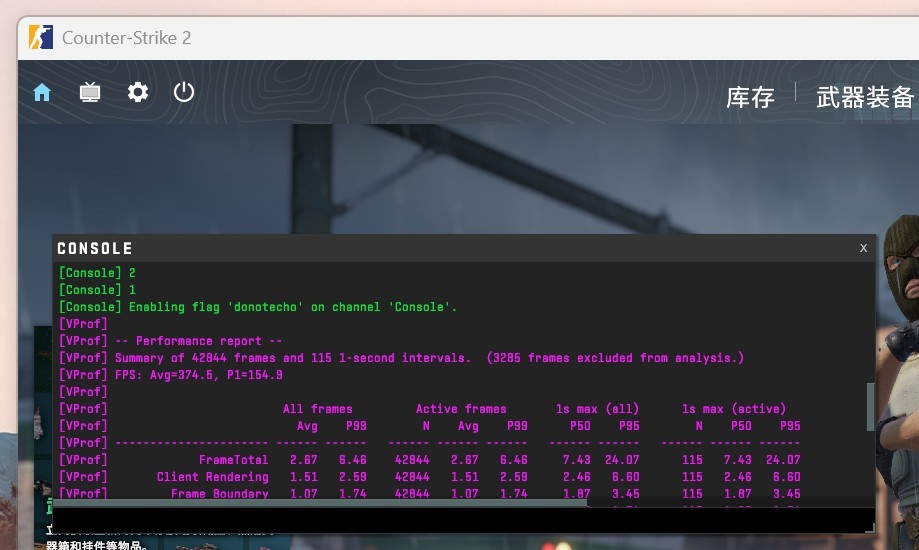Click the power quit icon
Screen dimensions: 919x550
184,92
